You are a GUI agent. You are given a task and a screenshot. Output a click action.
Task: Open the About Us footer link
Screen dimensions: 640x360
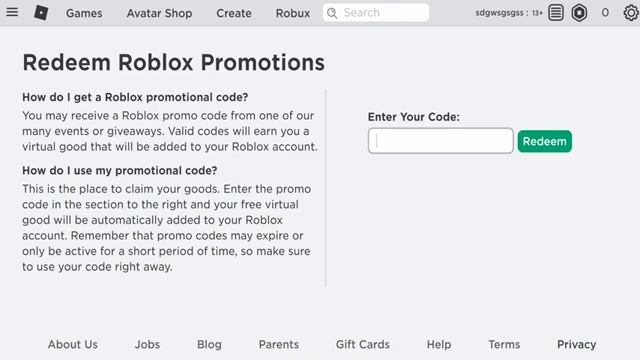coord(73,344)
